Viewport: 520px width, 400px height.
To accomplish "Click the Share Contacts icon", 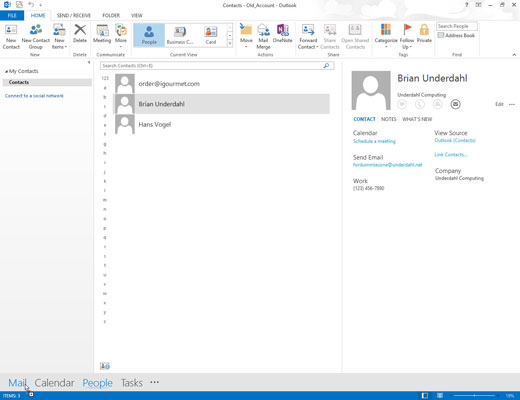I will click(330, 36).
